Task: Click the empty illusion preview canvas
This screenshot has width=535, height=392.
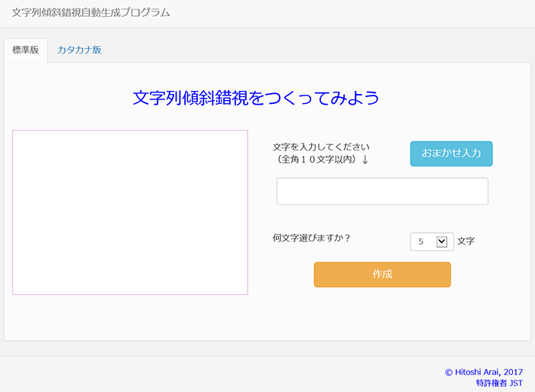Action: [130, 212]
